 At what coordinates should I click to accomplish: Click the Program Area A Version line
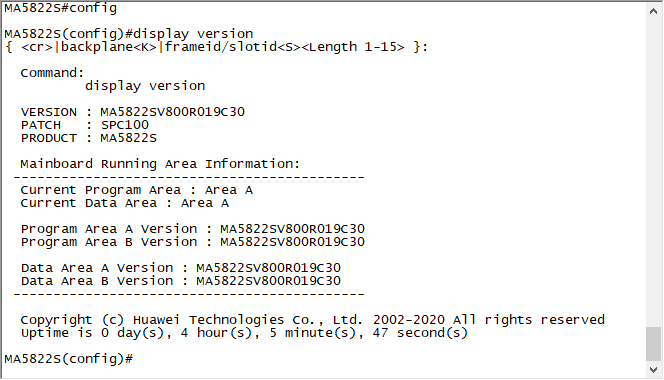[193, 229]
